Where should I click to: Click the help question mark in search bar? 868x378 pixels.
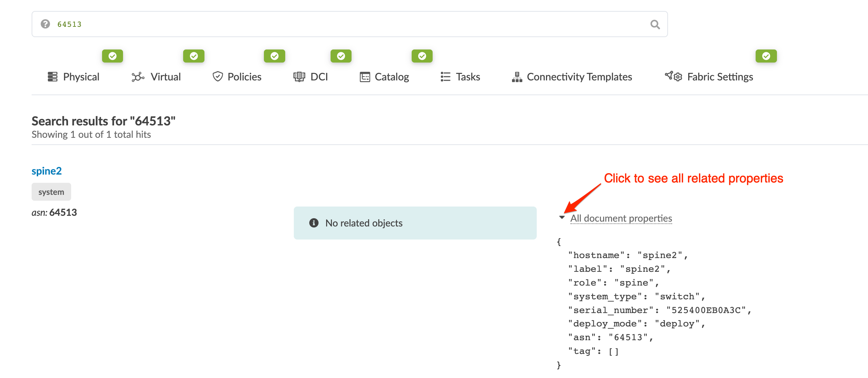click(45, 24)
